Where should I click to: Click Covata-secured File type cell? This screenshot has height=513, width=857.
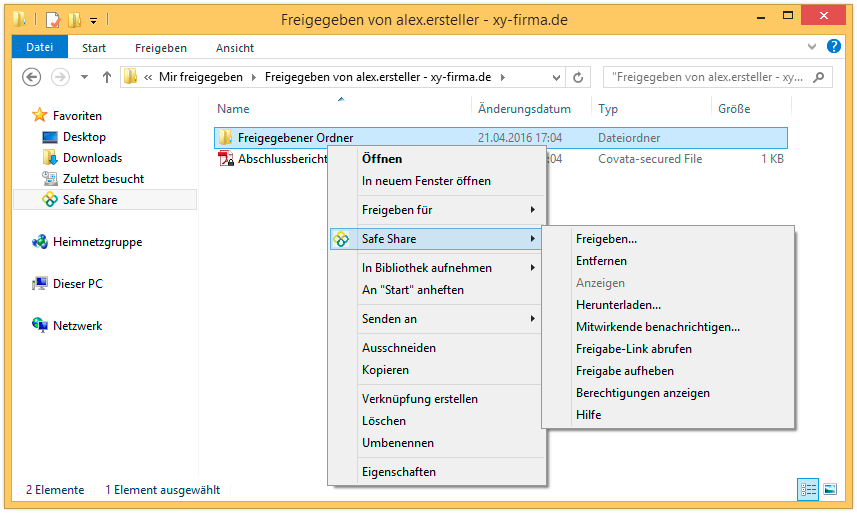[650, 158]
